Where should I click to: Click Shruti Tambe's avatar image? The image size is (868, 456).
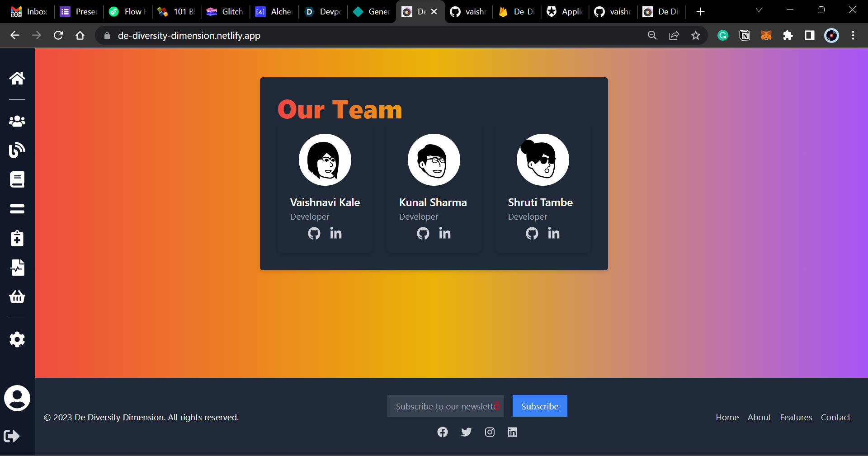[543, 160]
